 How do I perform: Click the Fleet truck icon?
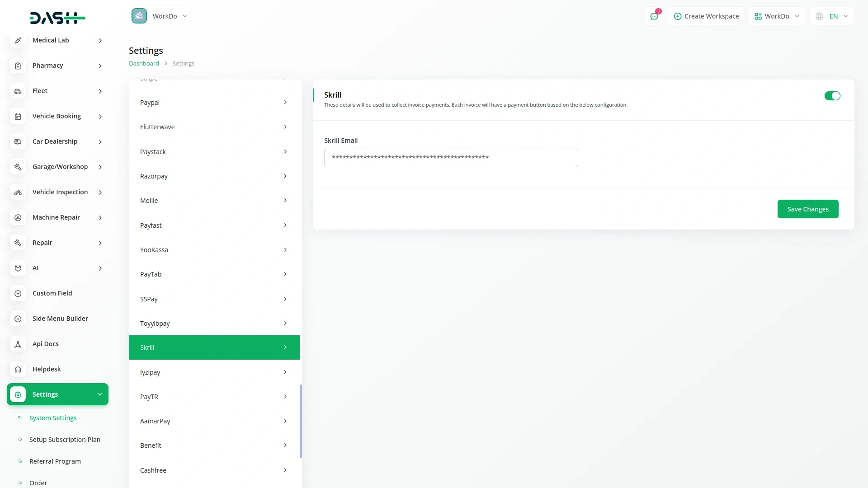tap(18, 91)
